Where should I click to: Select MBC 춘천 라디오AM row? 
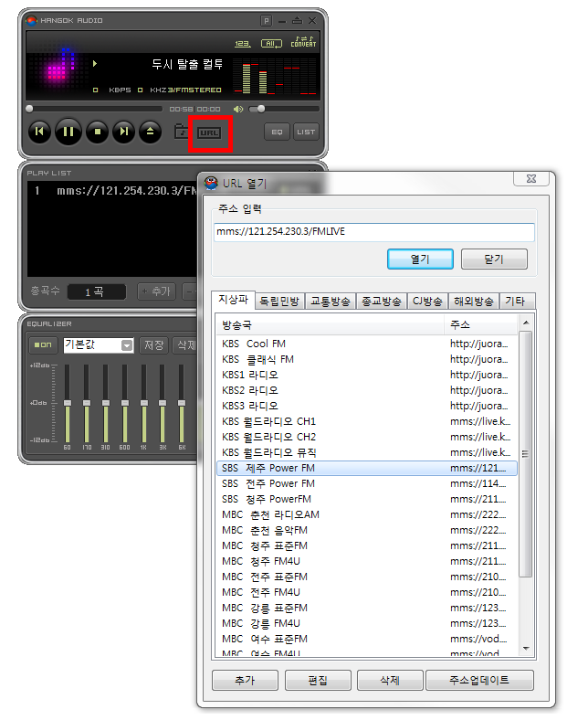[x=367, y=514]
